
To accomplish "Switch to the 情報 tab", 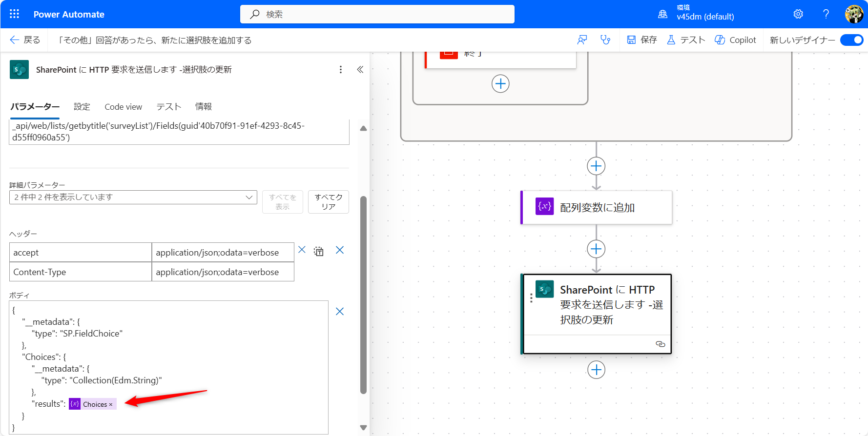I will [204, 107].
